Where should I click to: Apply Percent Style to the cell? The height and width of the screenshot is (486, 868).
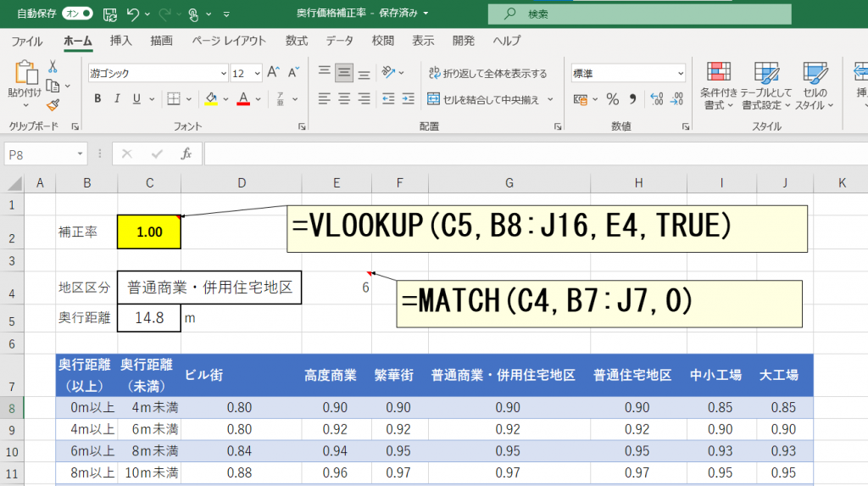[x=612, y=99]
